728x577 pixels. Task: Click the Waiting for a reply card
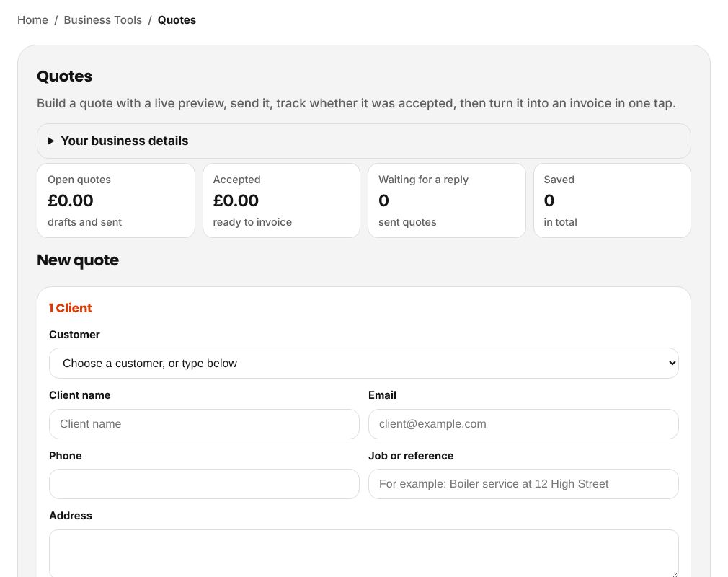(447, 201)
